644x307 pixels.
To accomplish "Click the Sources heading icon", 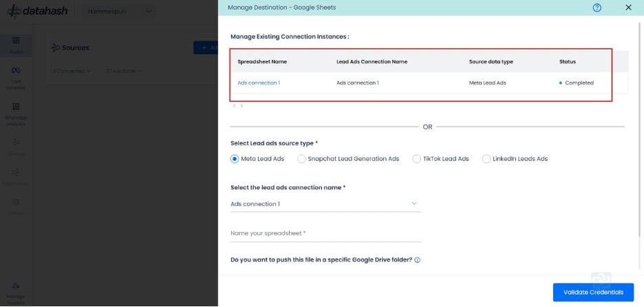I will [x=56, y=47].
